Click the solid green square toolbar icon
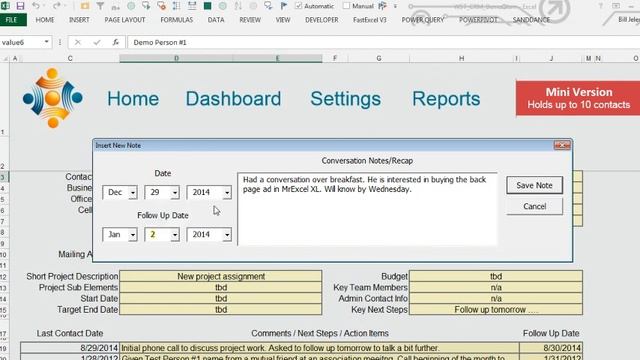 point(207,6)
